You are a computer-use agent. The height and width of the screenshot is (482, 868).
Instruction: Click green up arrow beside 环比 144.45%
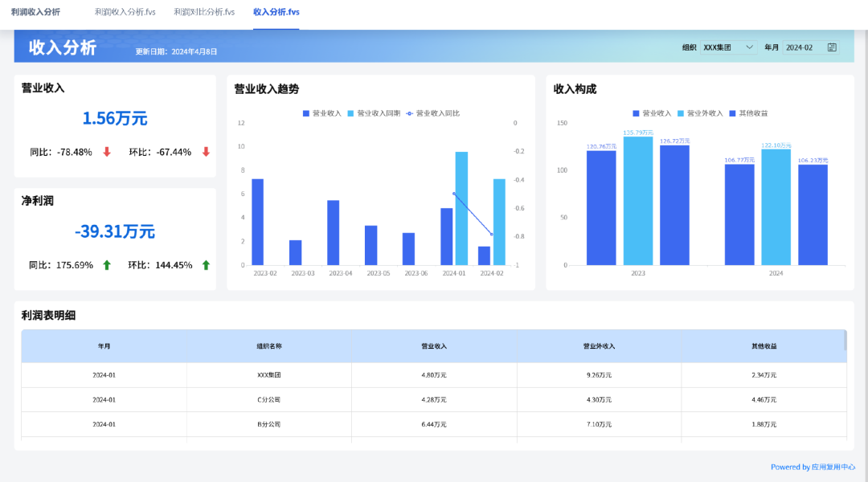point(206,265)
